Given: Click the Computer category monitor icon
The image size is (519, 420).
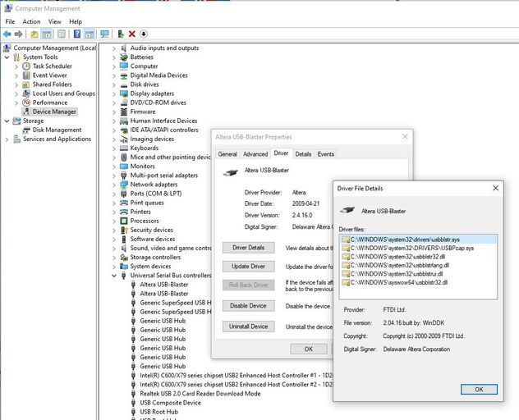Looking at the screenshot, I should pyautogui.click(x=124, y=66).
